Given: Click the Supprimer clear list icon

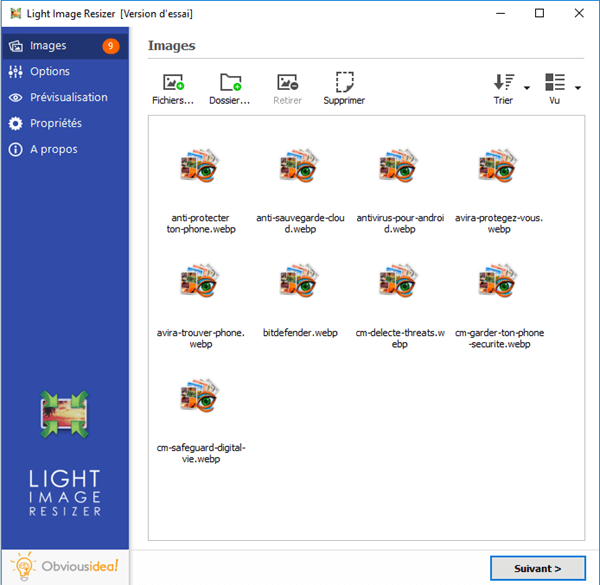Looking at the screenshot, I should click(x=344, y=82).
